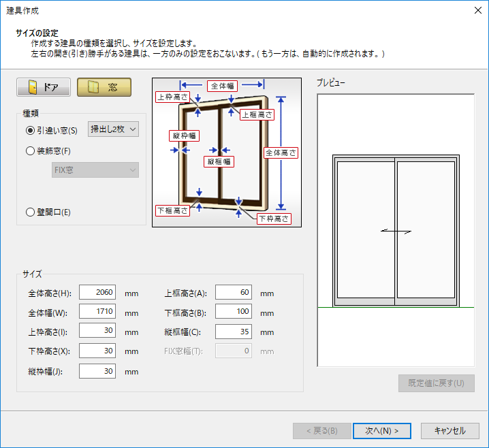Click the 全体高さ label in diagram
Image resolution: width=489 pixels, height=448 pixels.
coord(281,153)
